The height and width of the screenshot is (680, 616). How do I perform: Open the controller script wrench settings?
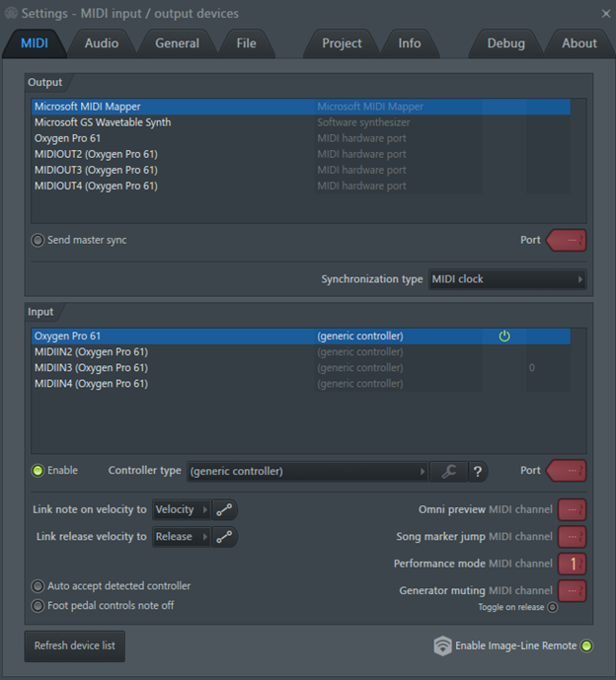[x=448, y=471]
